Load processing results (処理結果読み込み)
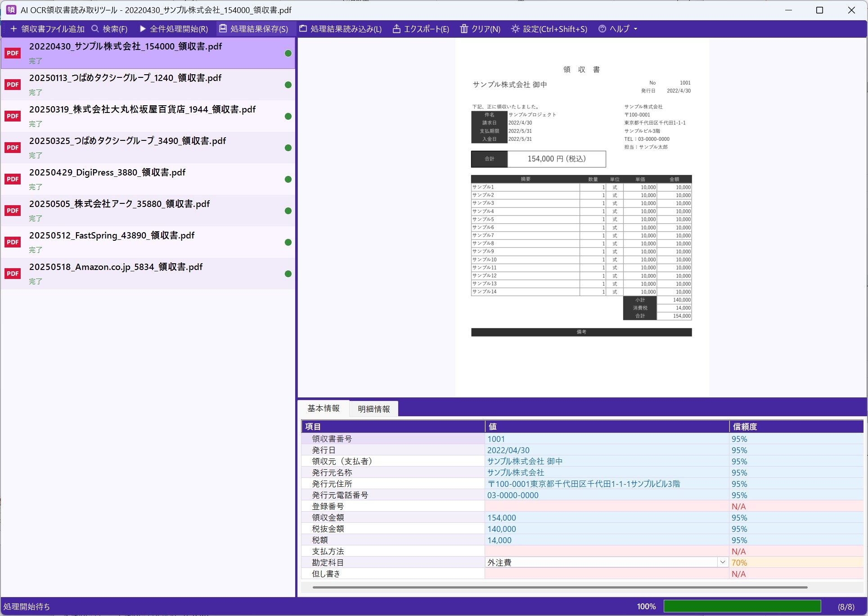Screen dimensions: 868x616 tap(303, 29)
